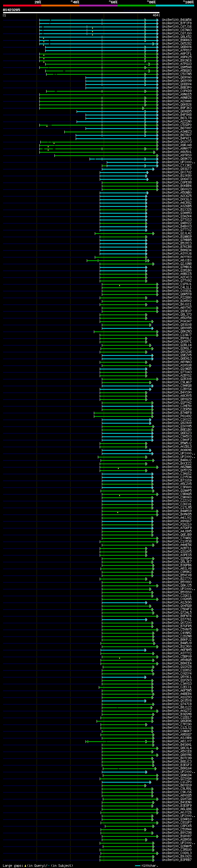The image size is (197, 868).
Task: Open hit UniRef100_A7PGU3
Action: [x=177, y=64]
